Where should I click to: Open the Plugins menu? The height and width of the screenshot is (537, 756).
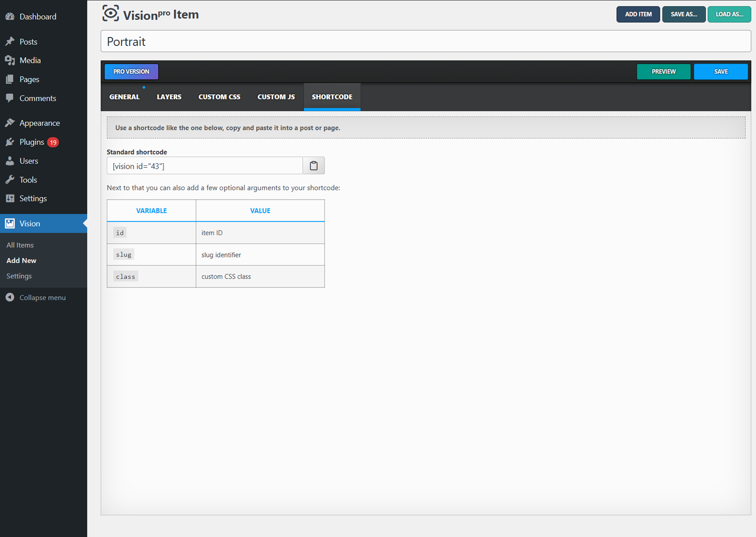click(x=43, y=142)
